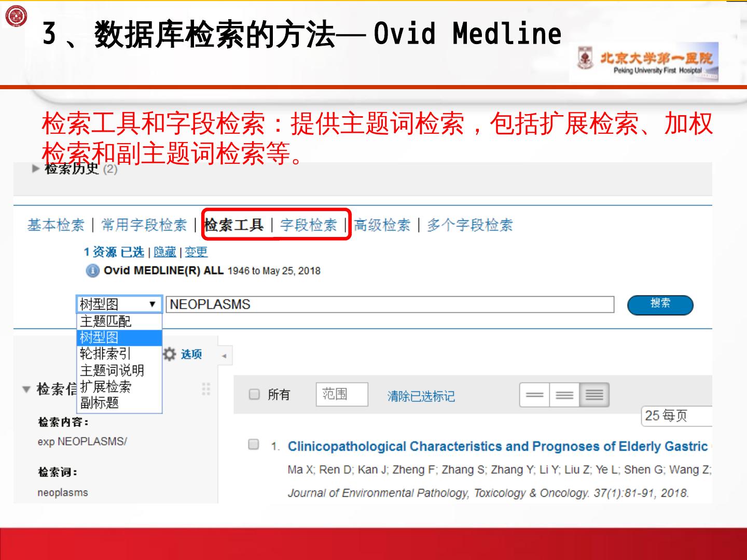Click the 选项 label
The image size is (747, 560).
point(191,354)
